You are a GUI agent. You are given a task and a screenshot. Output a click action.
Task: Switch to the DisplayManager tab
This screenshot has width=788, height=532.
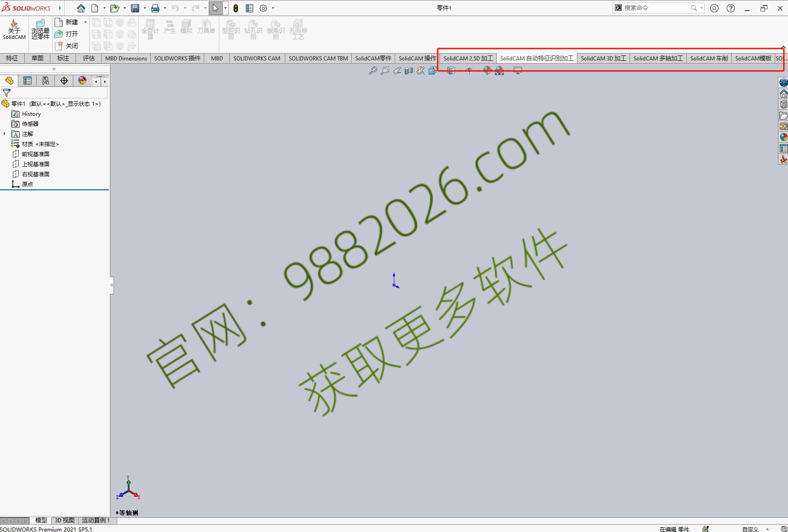coord(82,81)
